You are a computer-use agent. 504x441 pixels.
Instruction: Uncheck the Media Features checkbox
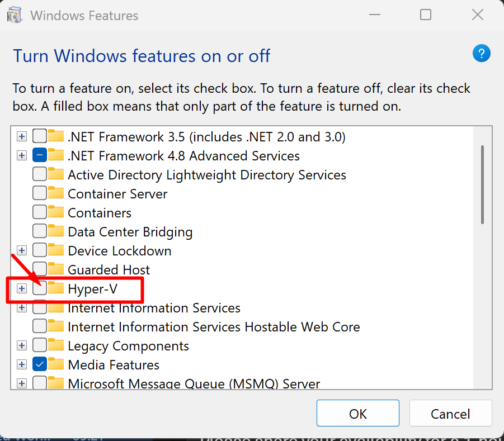pos(40,365)
